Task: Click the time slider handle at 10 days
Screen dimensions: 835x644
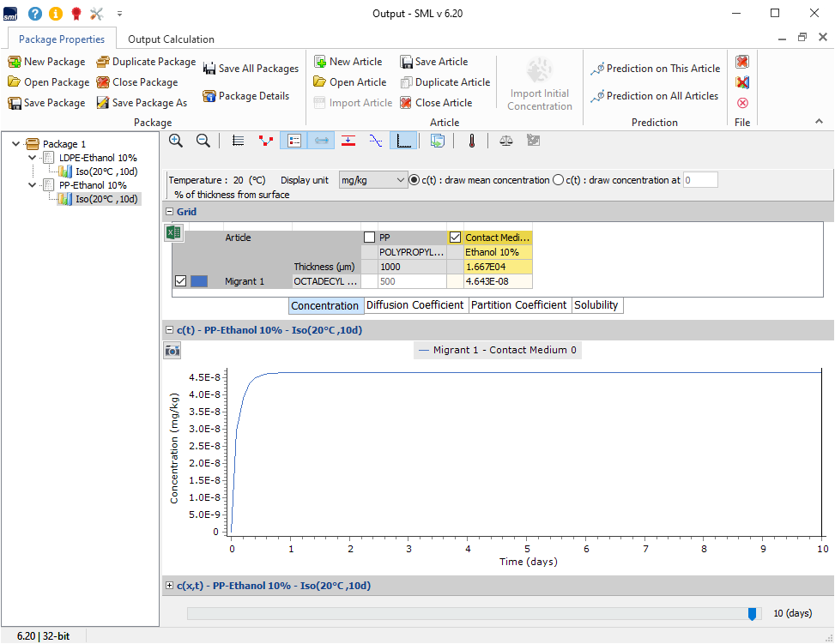Action: pyautogui.click(x=753, y=613)
